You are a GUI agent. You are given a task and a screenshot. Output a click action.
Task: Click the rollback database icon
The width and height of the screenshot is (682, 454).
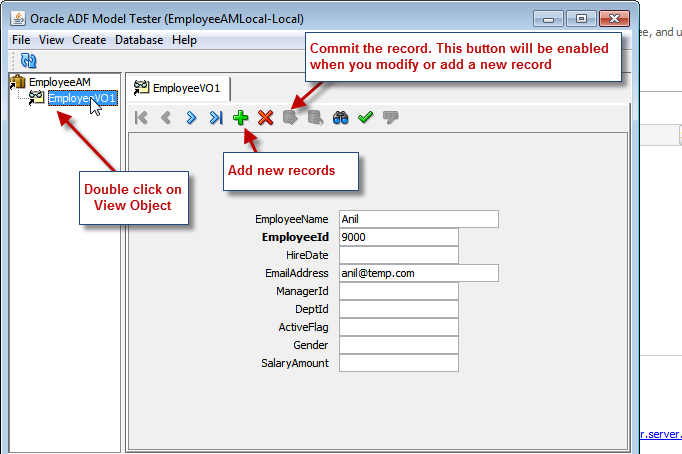[315, 117]
